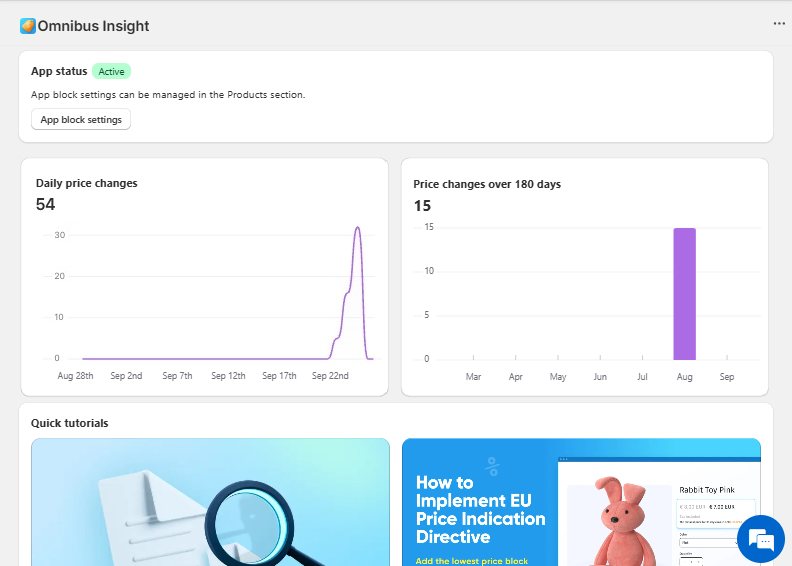Click the Quick tutorials section heading
Screen dimensions: 792x566
tap(70, 423)
